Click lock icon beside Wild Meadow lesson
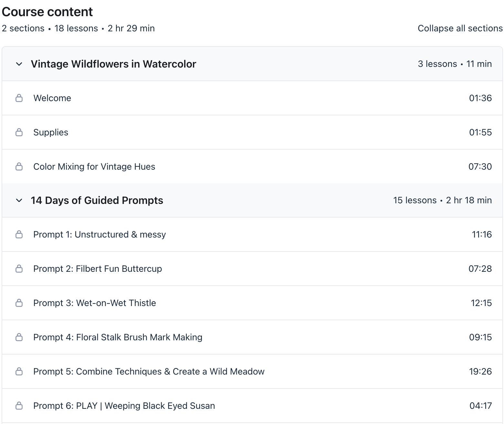504x424 pixels. tap(19, 372)
